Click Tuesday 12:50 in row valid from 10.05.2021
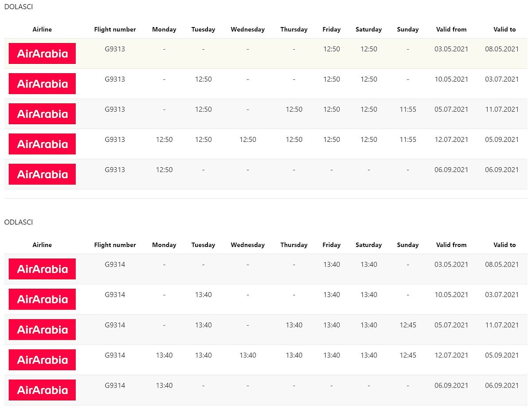The image size is (532, 408). point(203,79)
